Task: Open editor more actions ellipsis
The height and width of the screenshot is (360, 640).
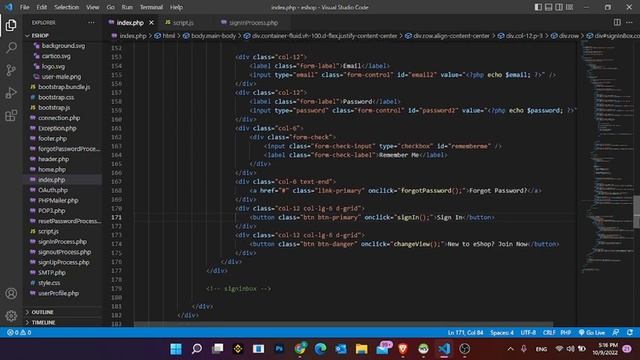Action: tap(629, 22)
